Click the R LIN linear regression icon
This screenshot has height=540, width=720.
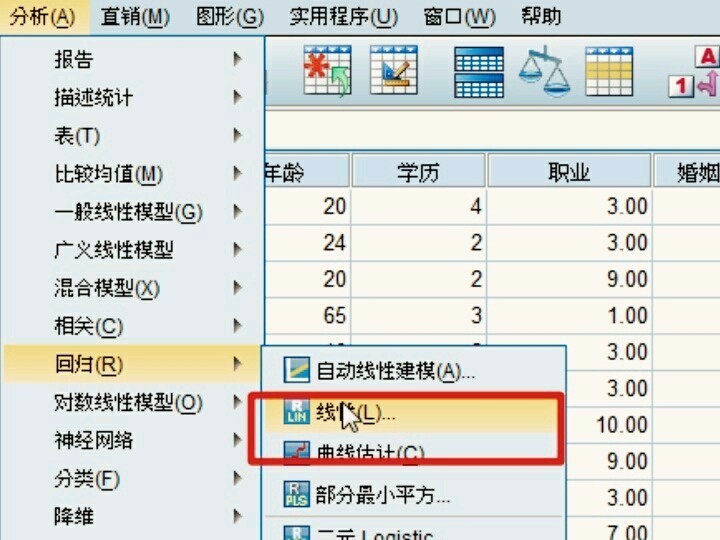(x=296, y=411)
